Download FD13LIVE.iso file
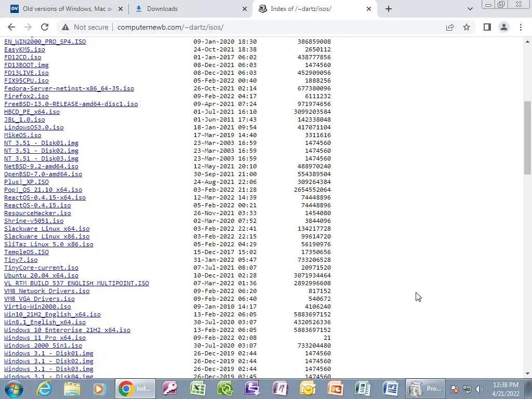The width and height of the screenshot is (532, 399). point(26,73)
